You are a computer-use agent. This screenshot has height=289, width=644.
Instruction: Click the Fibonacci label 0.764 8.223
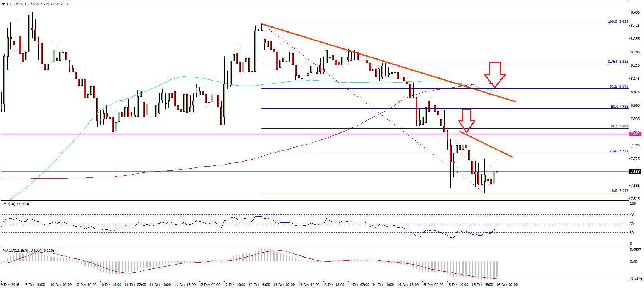618,62
